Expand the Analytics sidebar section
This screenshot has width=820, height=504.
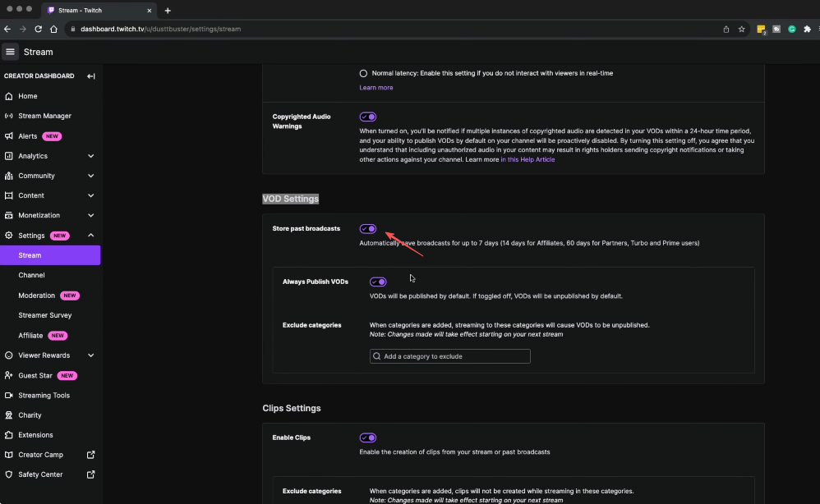[31, 156]
